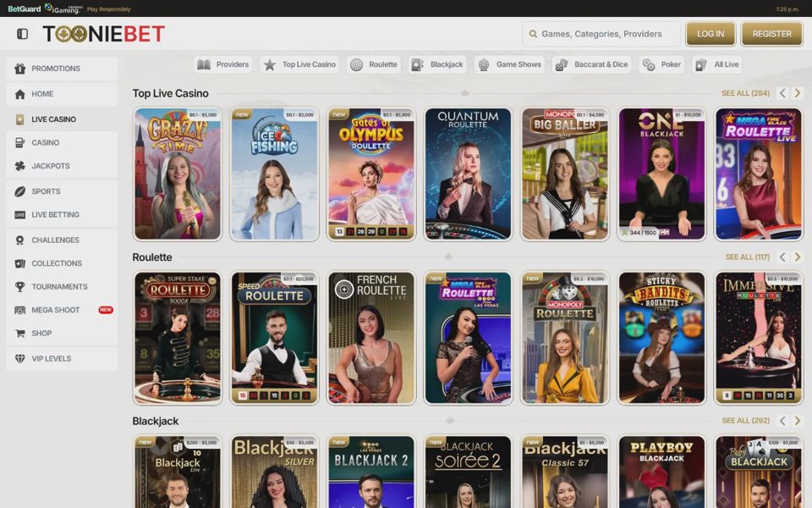The image size is (812, 508).
Task: Open the Crazy Time game thumbnail
Action: [x=178, y=174]
